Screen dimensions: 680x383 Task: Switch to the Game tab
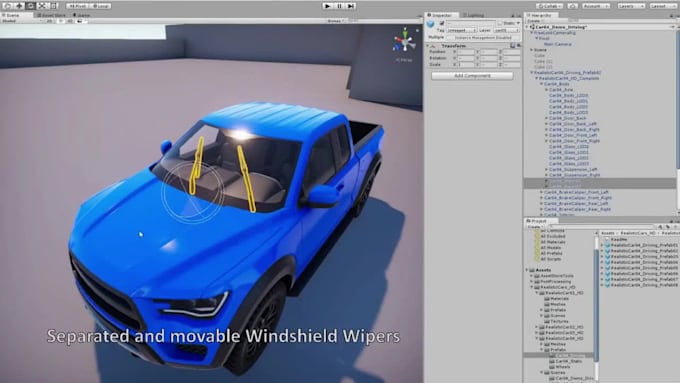[x=82, y=15]
